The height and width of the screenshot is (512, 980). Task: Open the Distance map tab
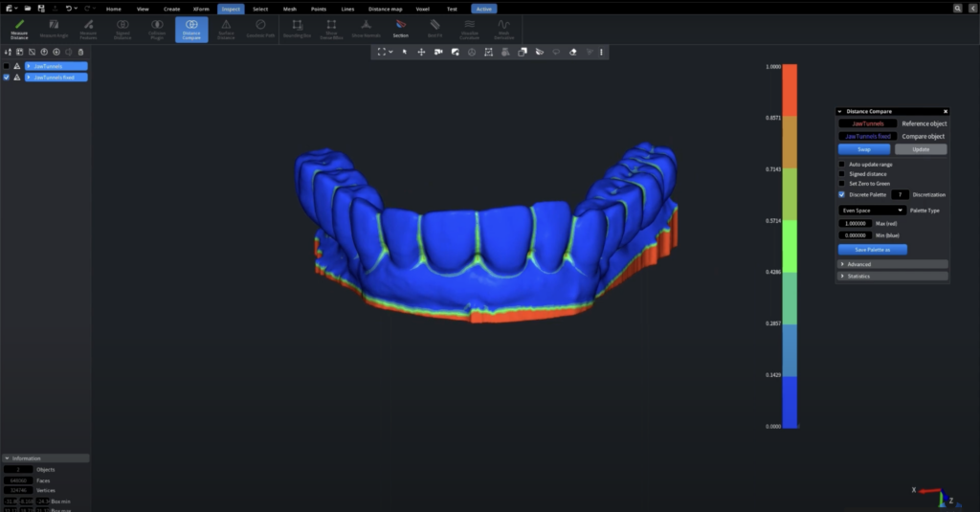tap(385, 9)
